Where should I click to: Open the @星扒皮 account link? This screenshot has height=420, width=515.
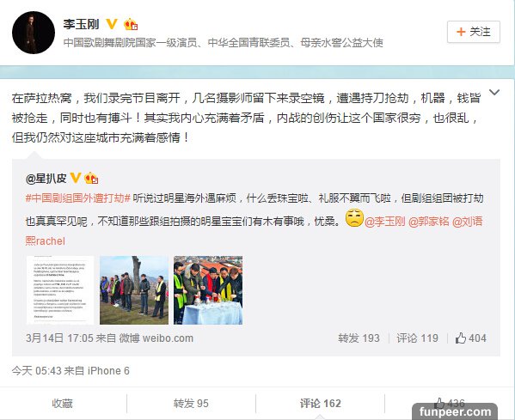46,178
